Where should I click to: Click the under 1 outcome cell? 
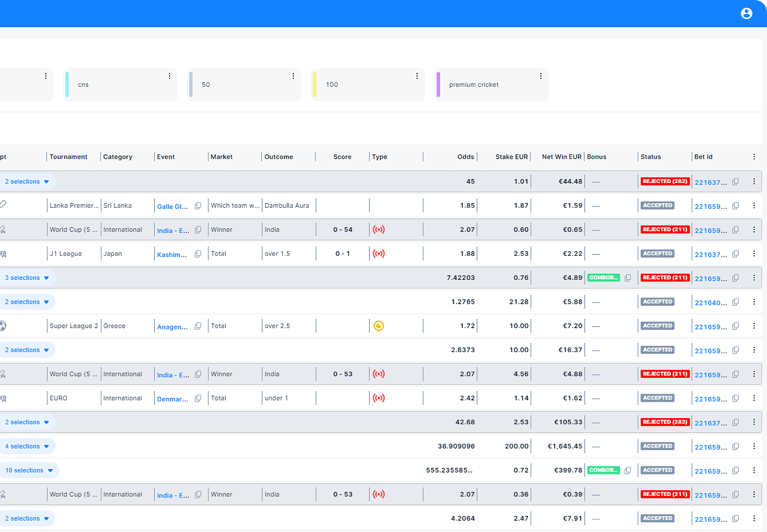tap(276, 398)
